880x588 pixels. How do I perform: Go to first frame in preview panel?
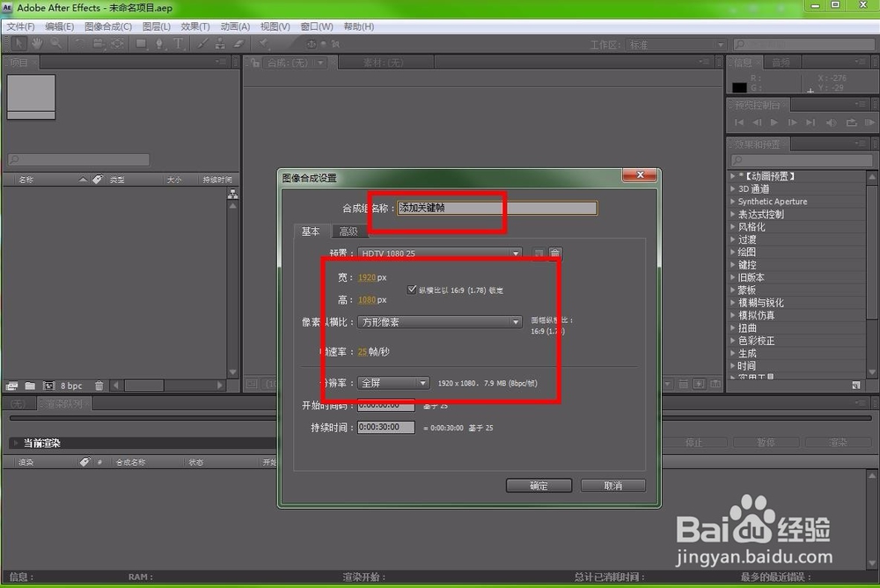[x=739, y=122]
